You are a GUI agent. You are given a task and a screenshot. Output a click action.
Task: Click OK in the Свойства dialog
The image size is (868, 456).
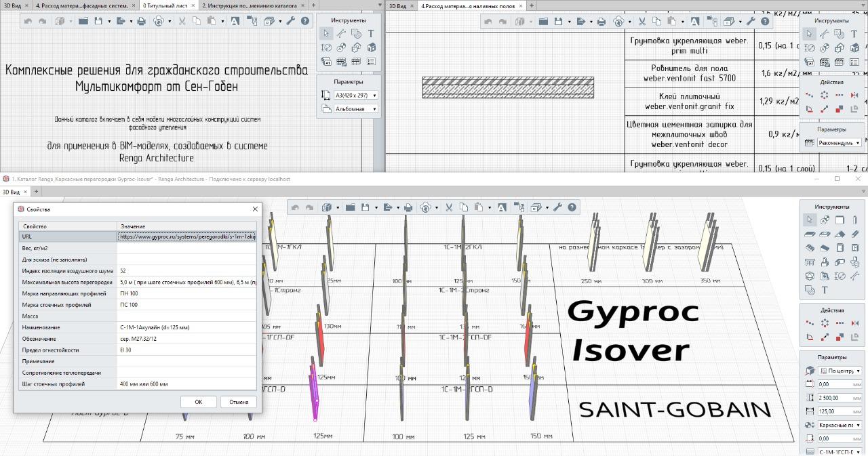(x=198, y=402)
